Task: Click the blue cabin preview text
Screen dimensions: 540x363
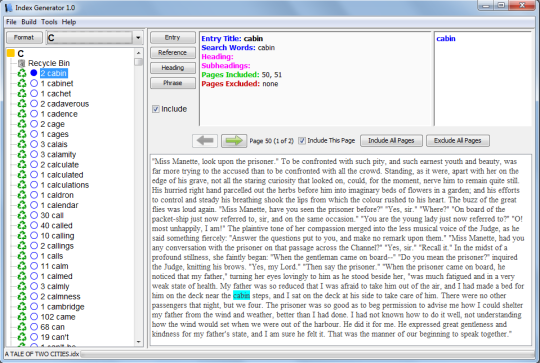Action: tap(446, 39)
